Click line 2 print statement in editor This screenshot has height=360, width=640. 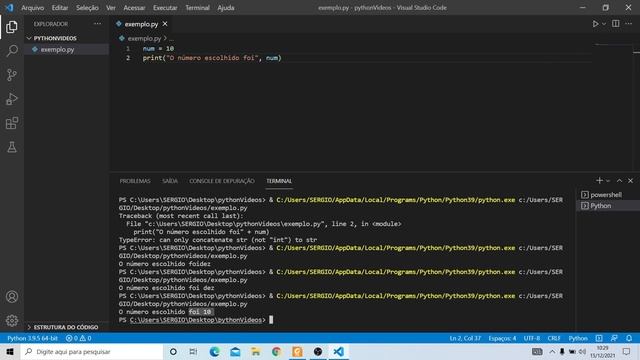click(x=212, y=58)
